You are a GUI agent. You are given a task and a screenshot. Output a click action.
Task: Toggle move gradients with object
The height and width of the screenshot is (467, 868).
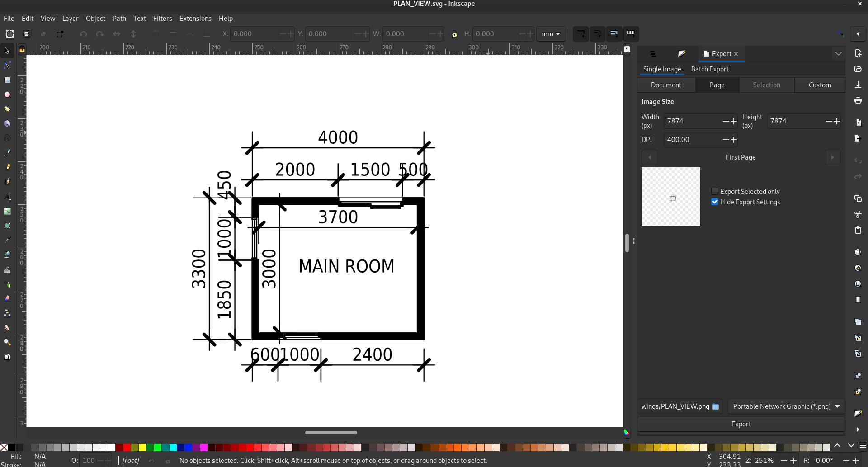[614, 33]
